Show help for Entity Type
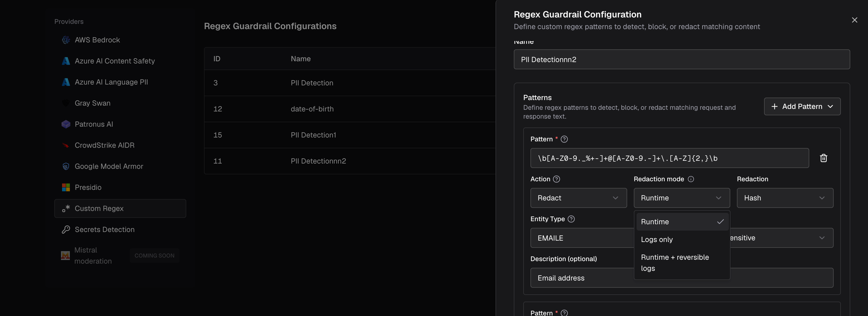Screen dimensions: 868x316 point(571,219)
